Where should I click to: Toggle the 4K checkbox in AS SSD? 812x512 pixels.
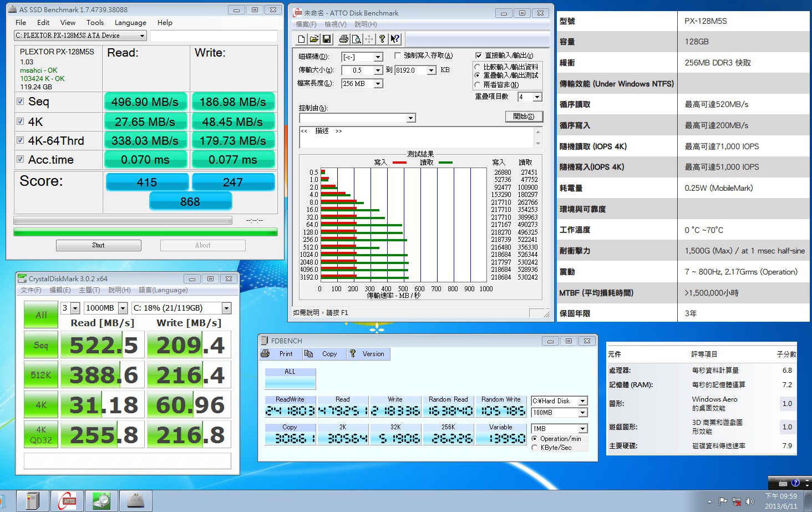click(x=21, y=121)
